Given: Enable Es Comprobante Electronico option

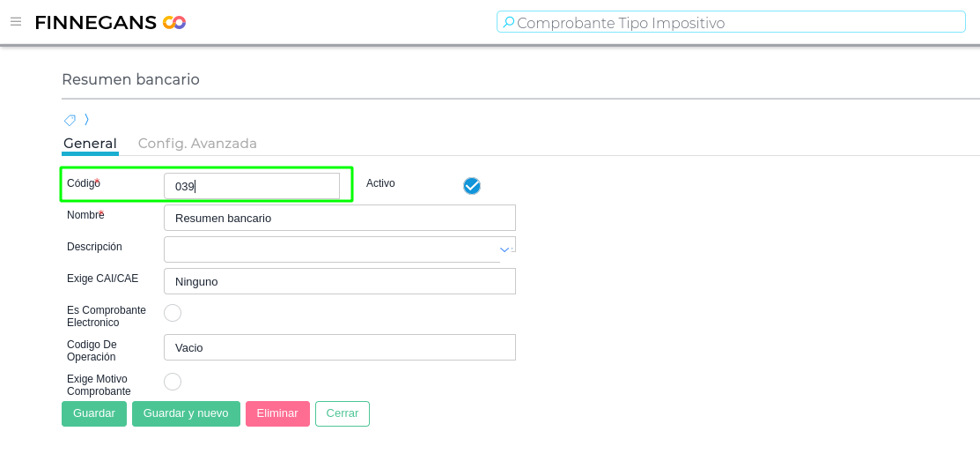Looking at the screenshot, I should [x=173, y=313].
